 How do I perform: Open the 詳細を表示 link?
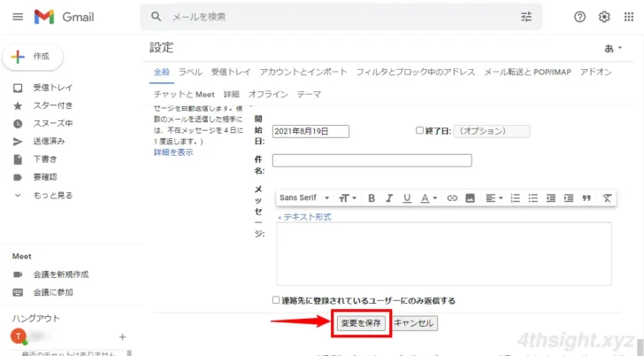tap(173, 152)
